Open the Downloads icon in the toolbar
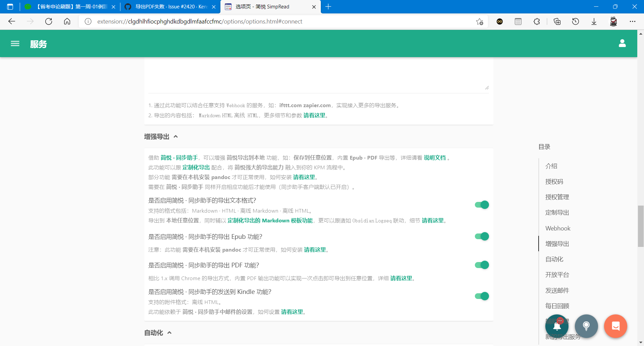Screen dimensions: 644x346 click(594, 21)
